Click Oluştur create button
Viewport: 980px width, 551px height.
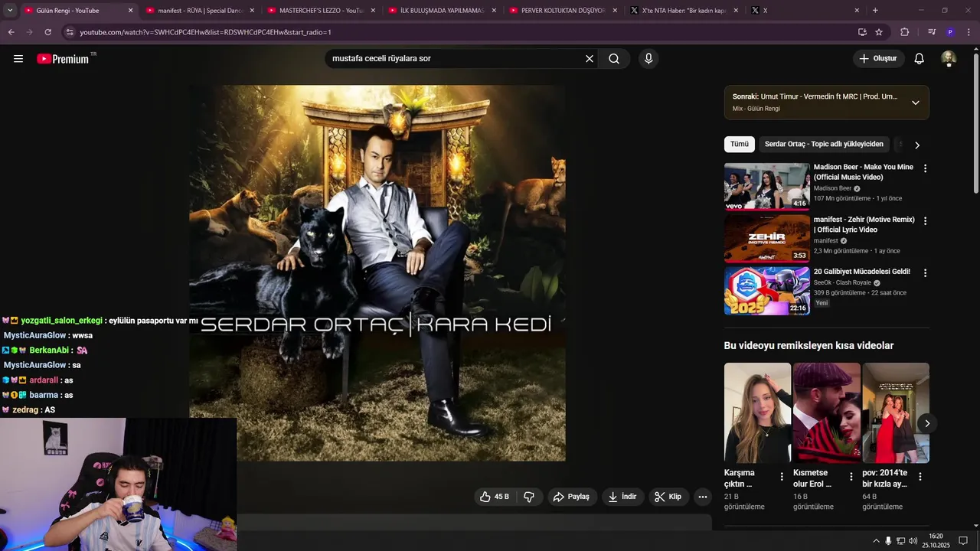(878, 59)
